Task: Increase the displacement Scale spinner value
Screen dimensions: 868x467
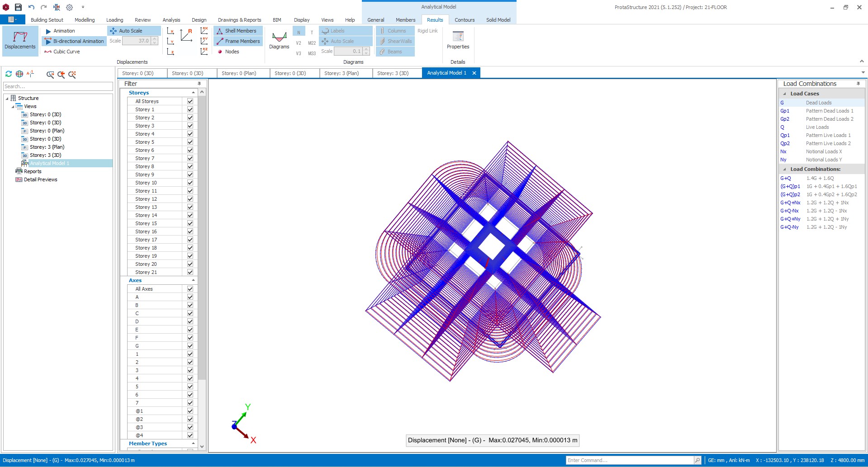Action: (x=155, y=39)
